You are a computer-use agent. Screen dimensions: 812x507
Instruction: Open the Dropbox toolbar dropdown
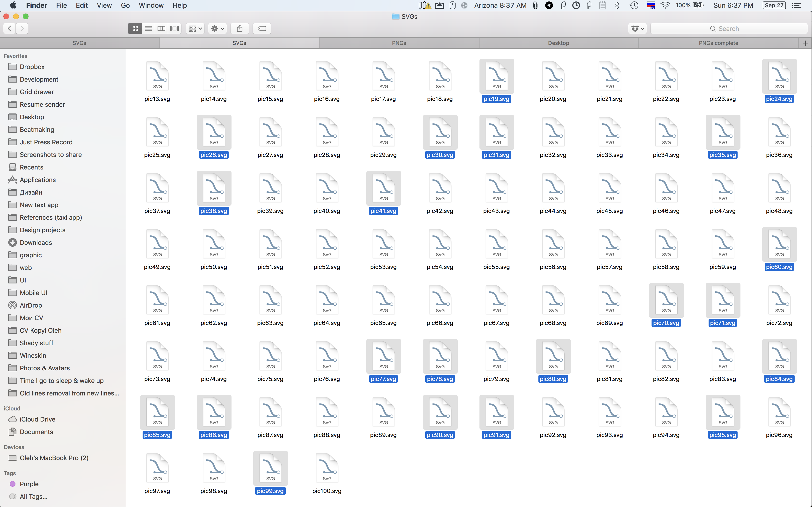637,28
